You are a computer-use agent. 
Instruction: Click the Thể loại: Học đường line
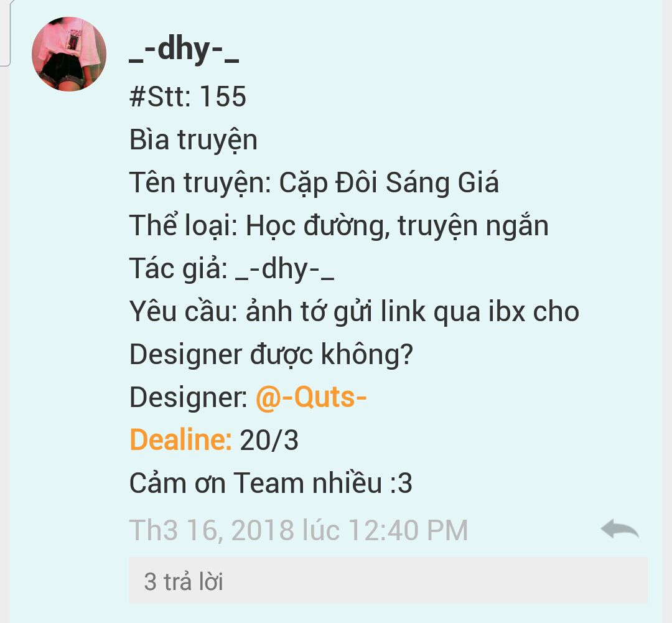coord(338,226)
